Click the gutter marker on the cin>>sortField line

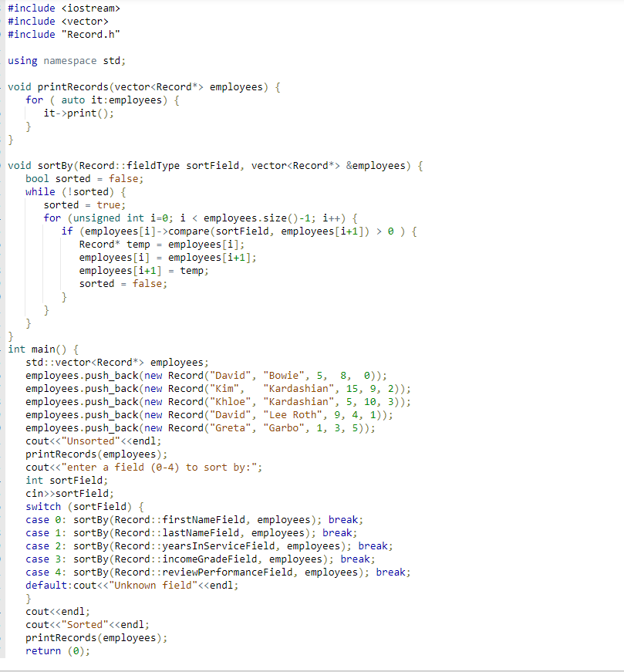pos(4,493)
